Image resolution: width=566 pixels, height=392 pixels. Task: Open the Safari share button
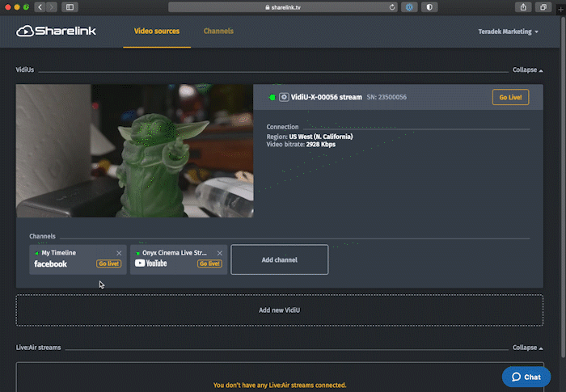click(x=524, y=7)
